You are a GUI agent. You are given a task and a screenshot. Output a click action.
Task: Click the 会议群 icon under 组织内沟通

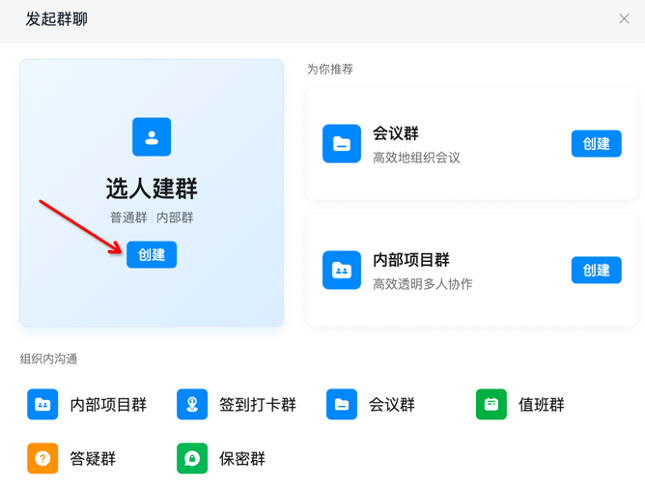(x=341, y=404)
